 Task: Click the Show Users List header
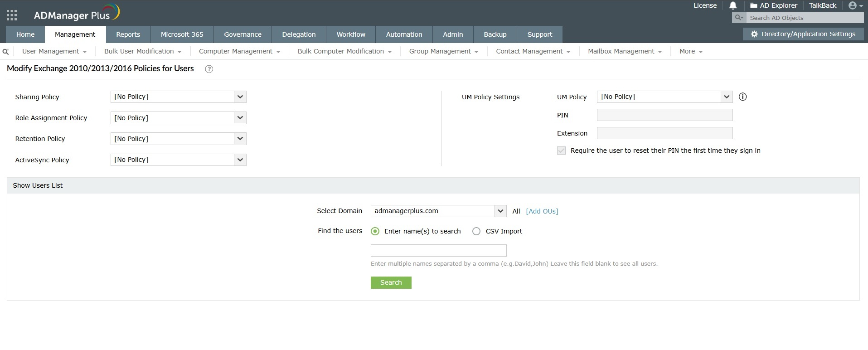433,185
